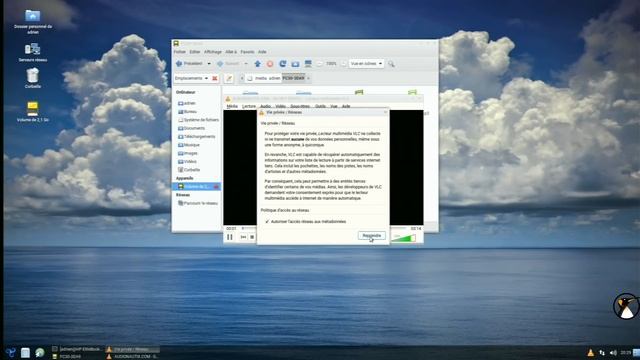Open the Emplacements sidebar dropdown

pyautogui.click(x=191, y=78)
